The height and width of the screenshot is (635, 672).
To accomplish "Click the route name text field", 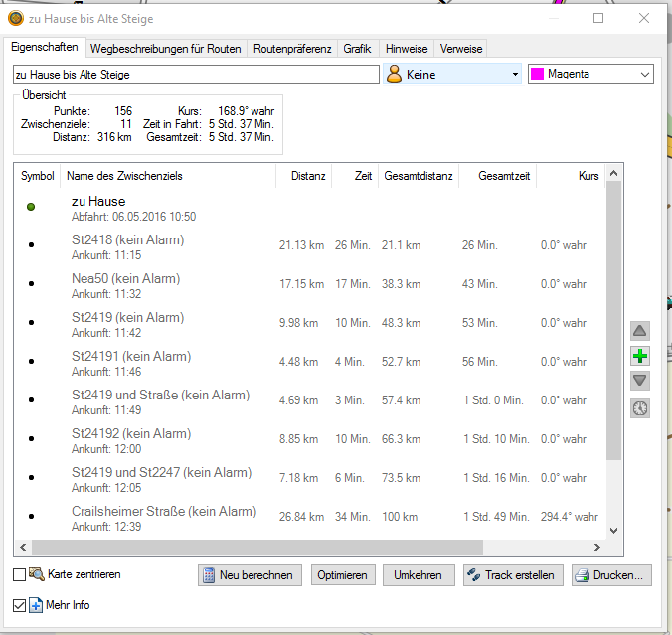I will 195,74.
